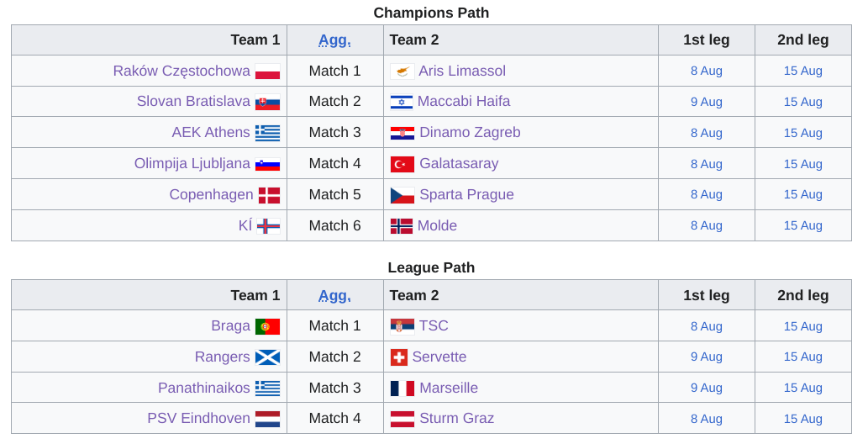Click the Switzerland flag next to Servette
868x444 pixels.
click(x=398, y=357)
